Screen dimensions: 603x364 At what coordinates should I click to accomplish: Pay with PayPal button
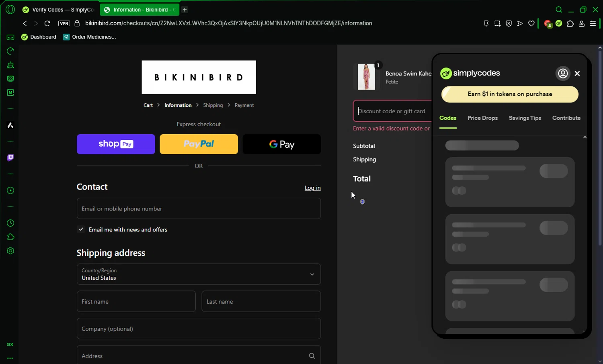(199, 144)
